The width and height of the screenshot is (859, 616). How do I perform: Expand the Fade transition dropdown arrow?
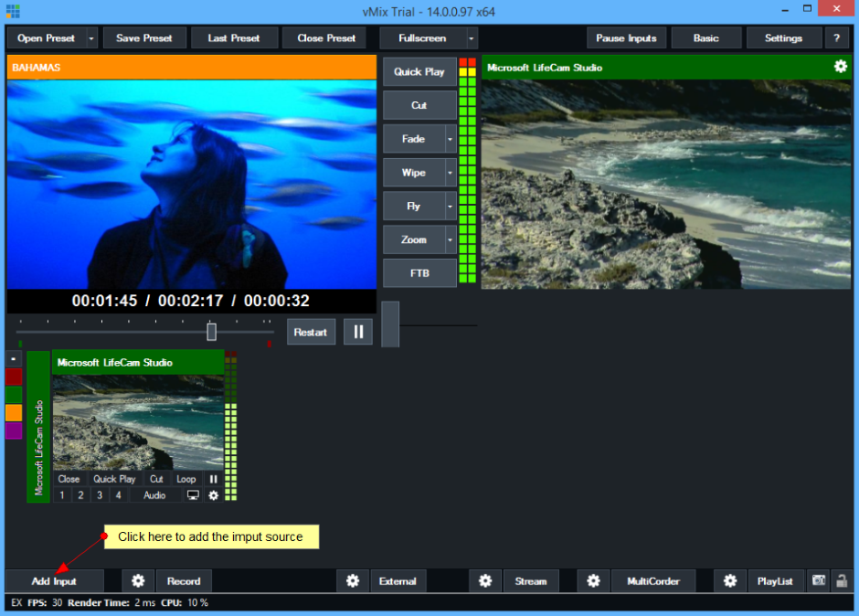450,140
